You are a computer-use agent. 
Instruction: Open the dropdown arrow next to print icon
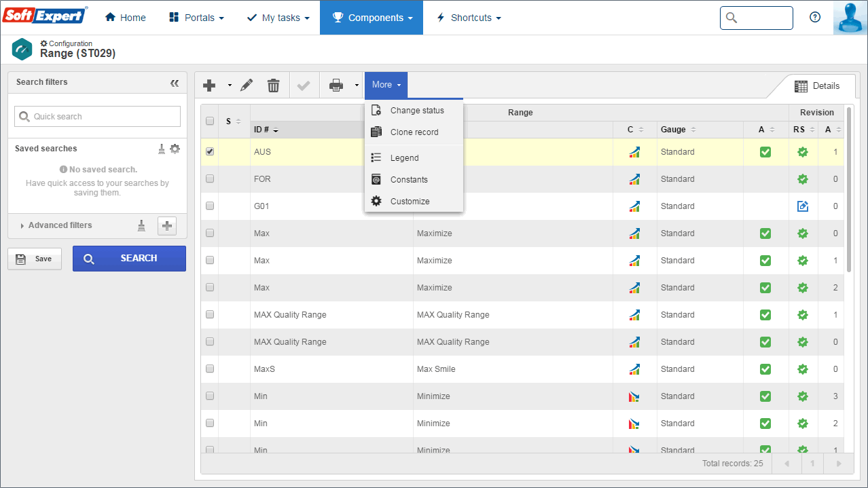pos(357,86)
